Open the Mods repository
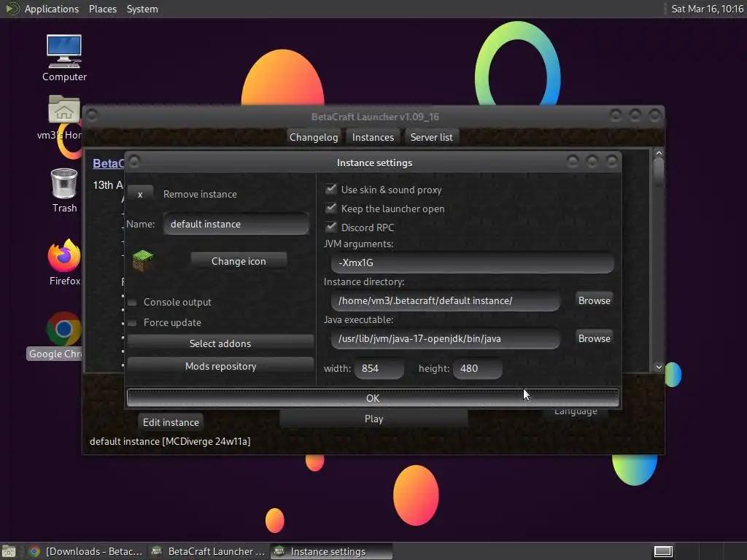 [220, 366]
